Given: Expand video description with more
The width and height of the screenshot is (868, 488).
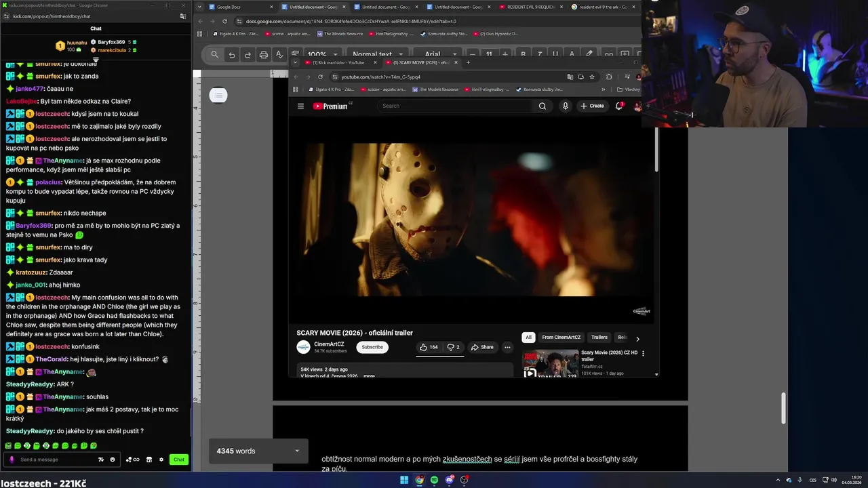Looking at the screenshot, I should coord(369,375).
